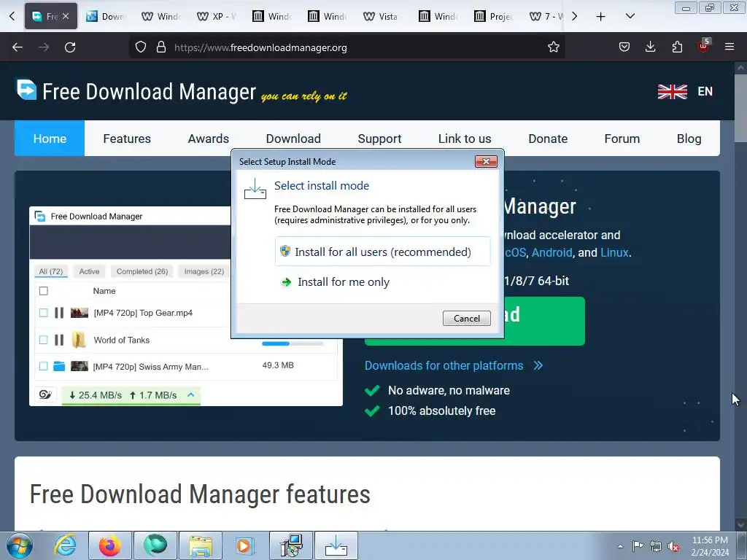The image size is (747, 560).
Task: Save page to Pocket
Action: pos(624,47)
